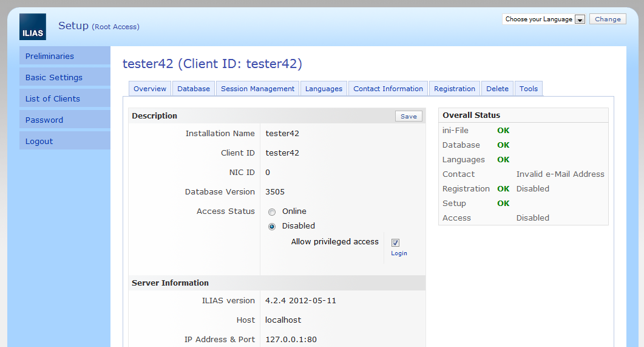Switch to the Contact Information tab

[388, 89]
